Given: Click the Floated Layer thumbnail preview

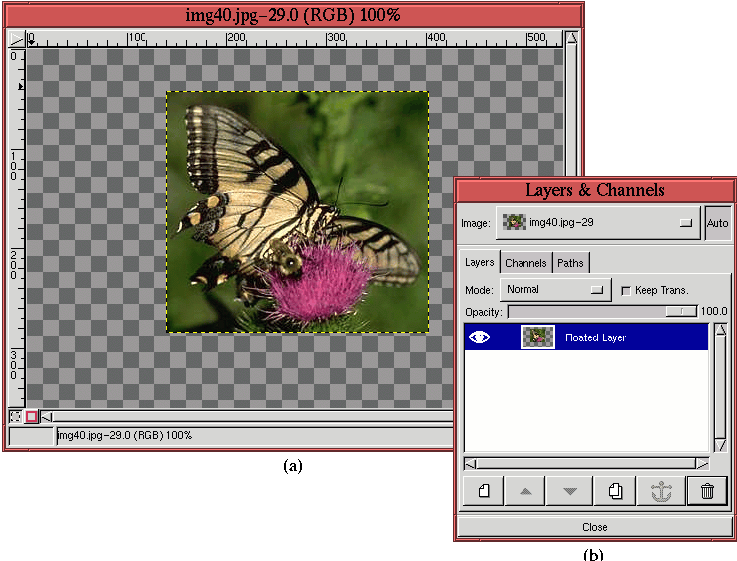Looking at the screenshot, I should 538,338.
